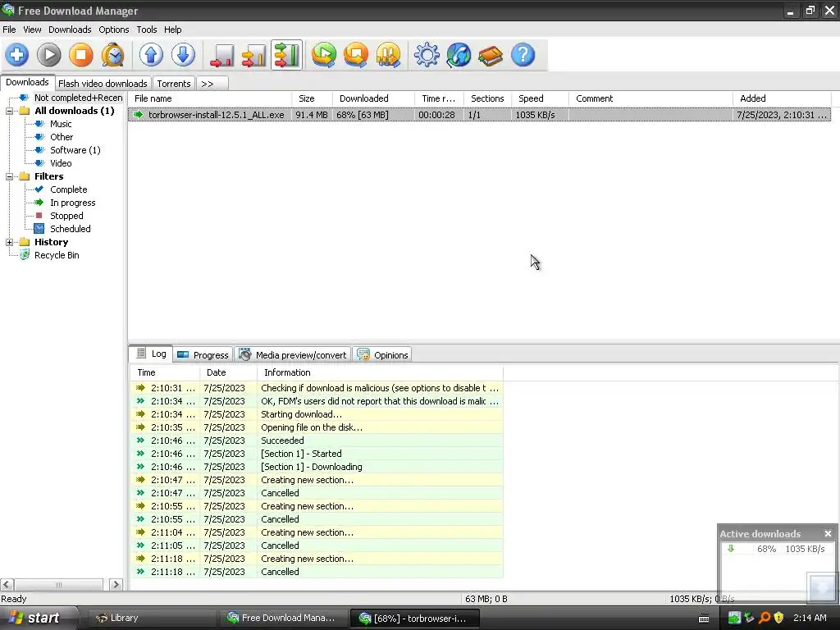
Task: Select the Complete filter
Action: point(69,189)
